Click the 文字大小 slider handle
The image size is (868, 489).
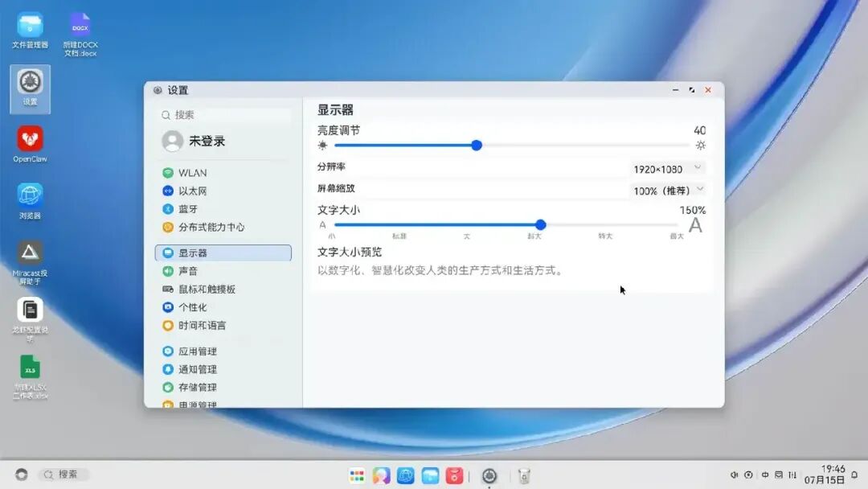pyautogui.click(x=541, y=225)
